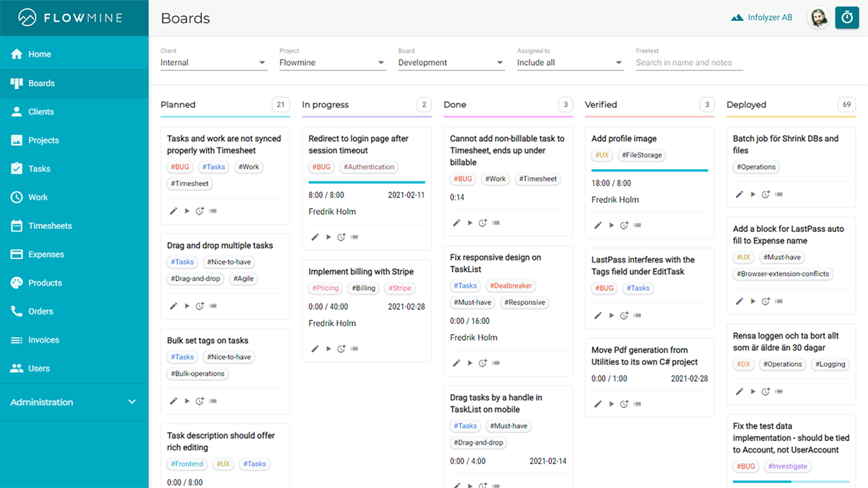The width and height of the screenshot is (868, 488).
Task: Click the Infolyzer AB account link
Action: 762,18
